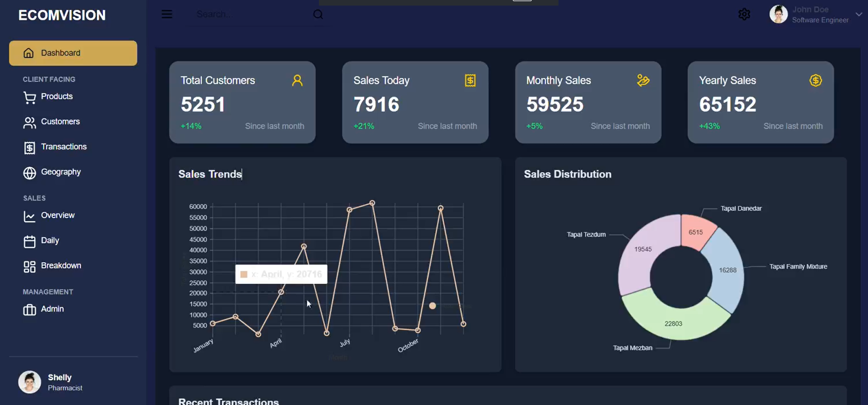
Task: Navigate to Transactions in sidebar
Action: pos(64,147)
